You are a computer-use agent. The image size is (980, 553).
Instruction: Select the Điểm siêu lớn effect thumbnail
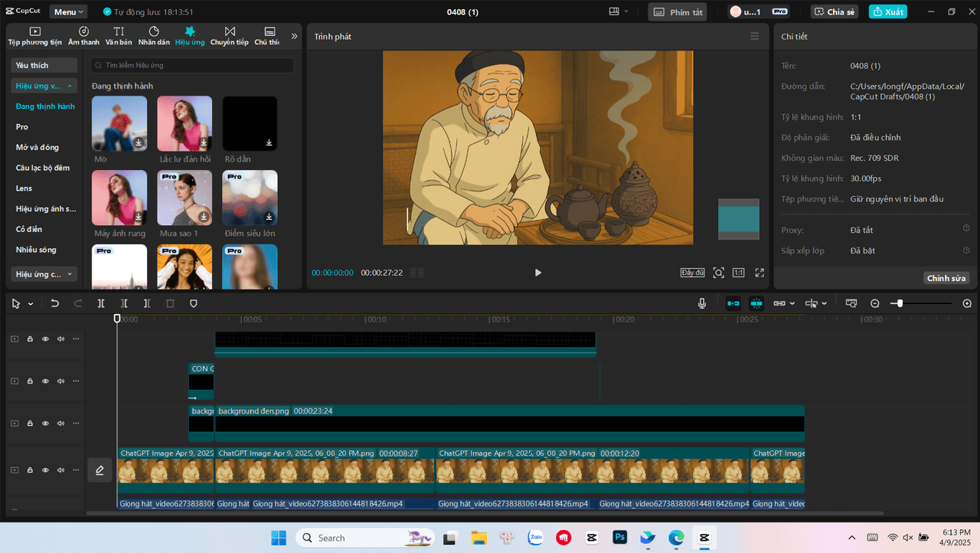point(250,198)
